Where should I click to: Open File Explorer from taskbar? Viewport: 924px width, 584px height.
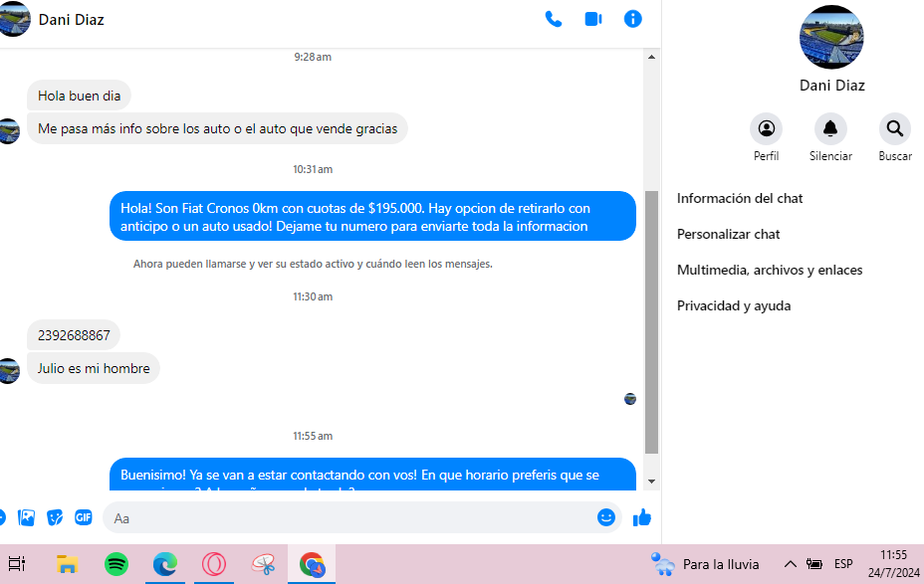click(x=67, y=564)
